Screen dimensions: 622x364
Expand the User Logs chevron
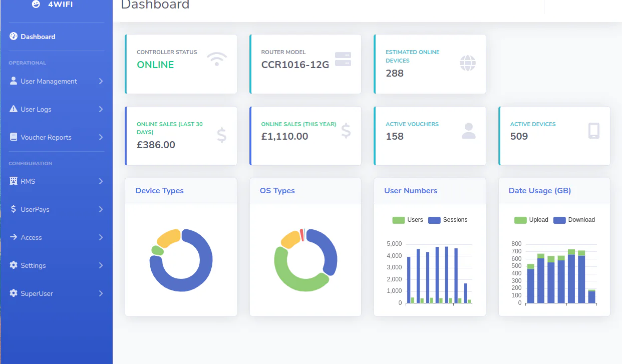pos(101,109)
